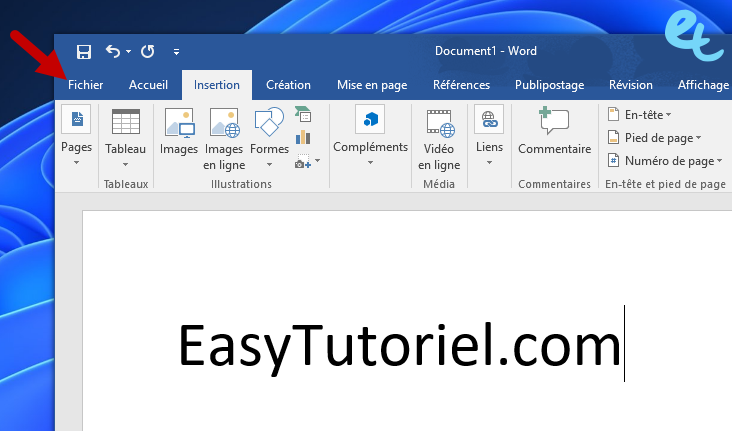Open Customize Quick Access Toolbar arrow
This screenshot has height=431, width=732.
coord(176,52)
